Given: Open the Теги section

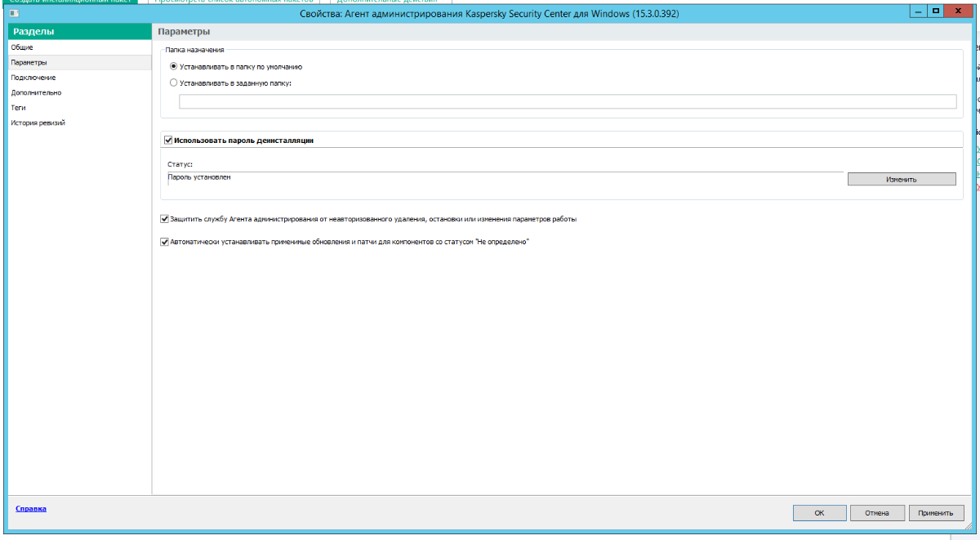Looking at the screenshot, I should [x=79, y=107].
